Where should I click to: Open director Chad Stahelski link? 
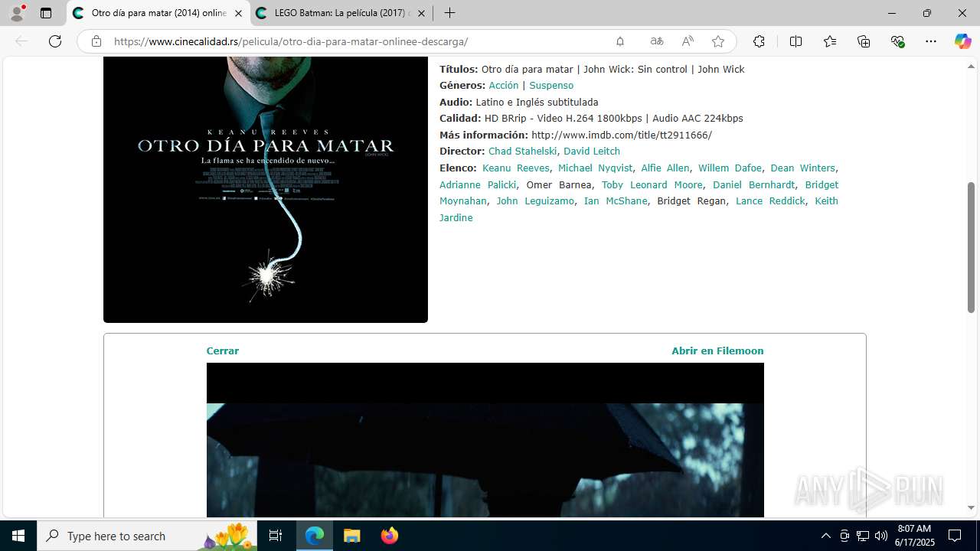pyautogui.click(x=523, y=152)
